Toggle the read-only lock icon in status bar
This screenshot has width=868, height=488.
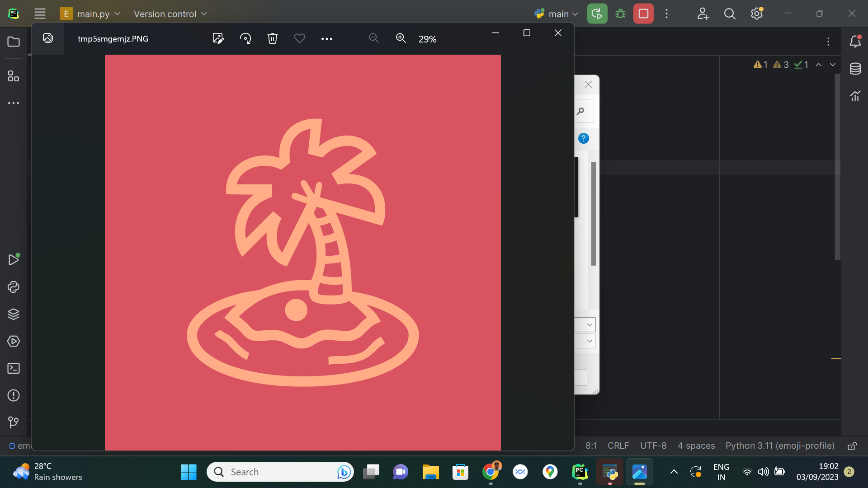[x=852, y=446]
